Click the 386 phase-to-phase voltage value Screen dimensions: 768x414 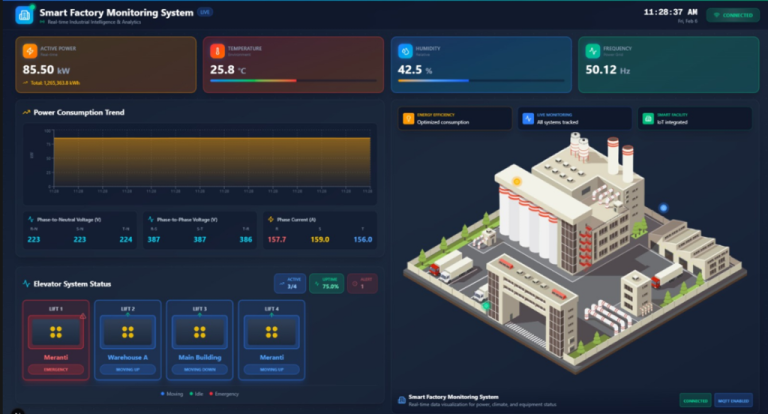[x=246, y=240]
